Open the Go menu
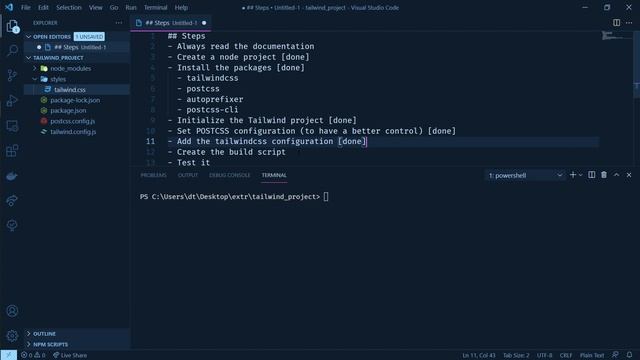The width and height of the screenshot is (640, 360). (x=114, y=7)
